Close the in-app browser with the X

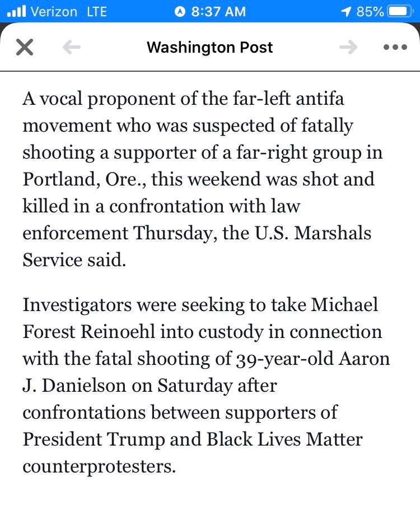point(24,47)
